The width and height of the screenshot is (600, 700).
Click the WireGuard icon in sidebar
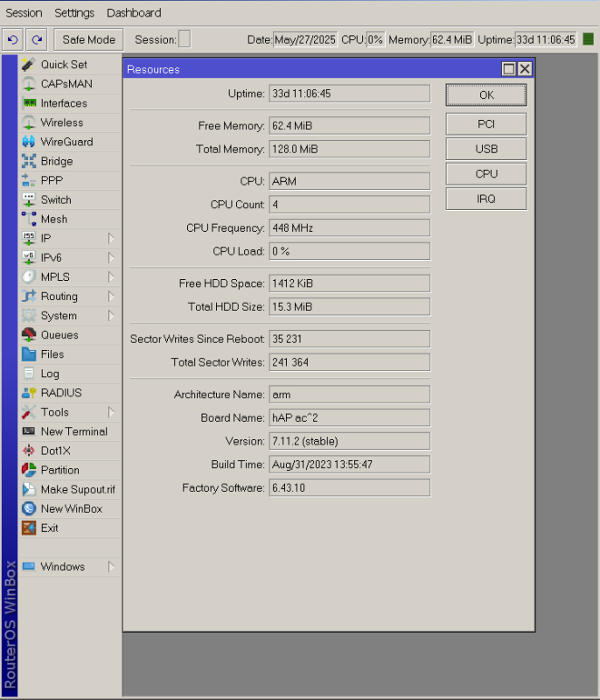click(29, 142)
